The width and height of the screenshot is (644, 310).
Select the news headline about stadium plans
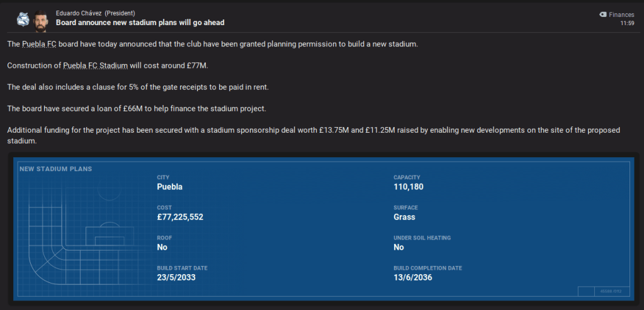pos(140,23)
